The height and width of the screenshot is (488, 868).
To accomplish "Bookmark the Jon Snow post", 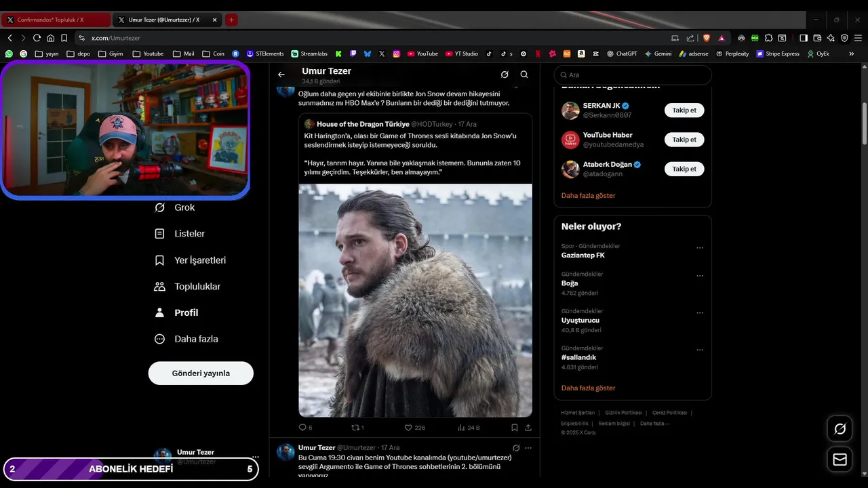I will point(515,428).
